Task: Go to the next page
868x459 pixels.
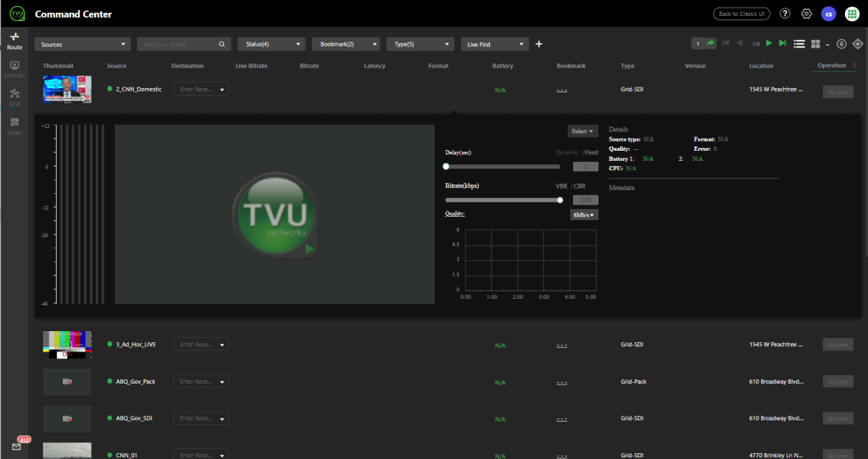Action: [769, 43]
